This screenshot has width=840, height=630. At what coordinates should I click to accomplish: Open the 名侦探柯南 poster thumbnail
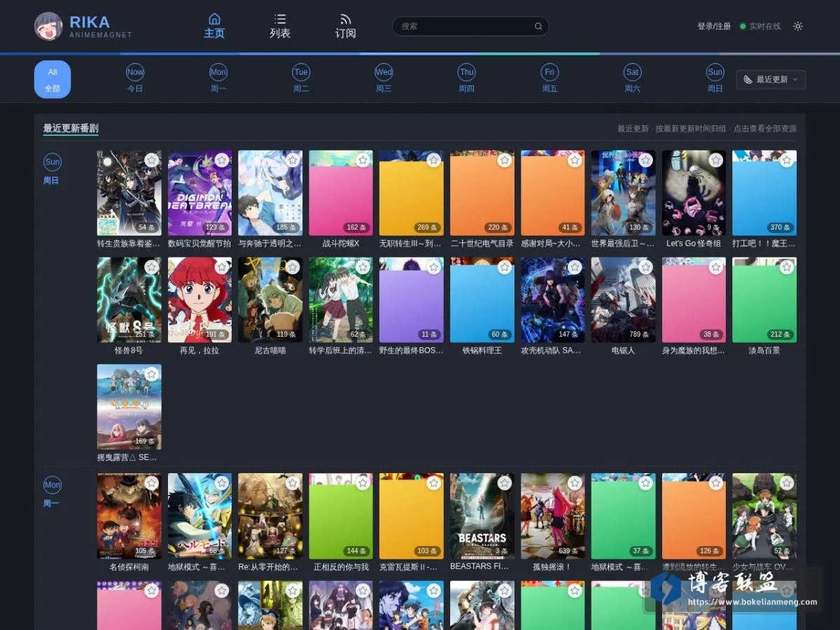click(129, 516)
